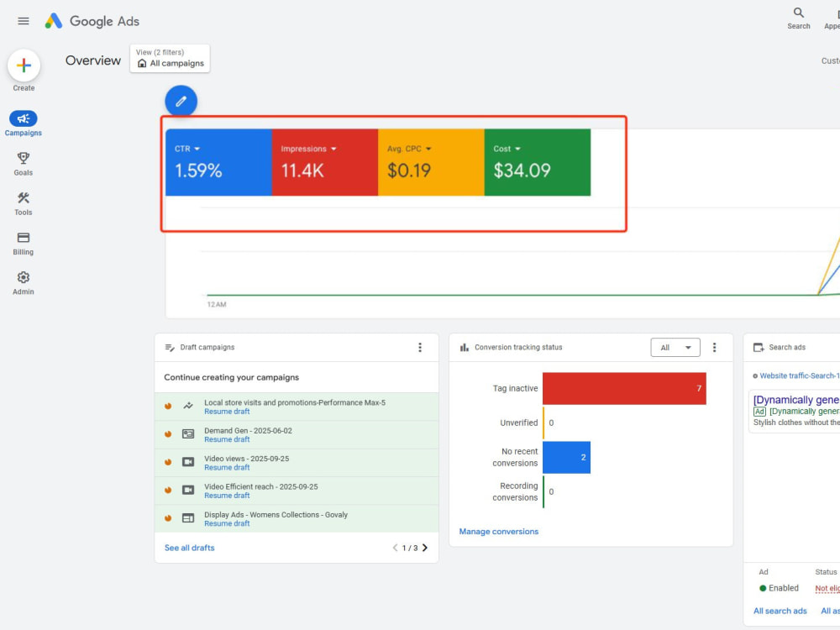
Task: Click the Demand Gen draft type icon
Action: [188, 434]
